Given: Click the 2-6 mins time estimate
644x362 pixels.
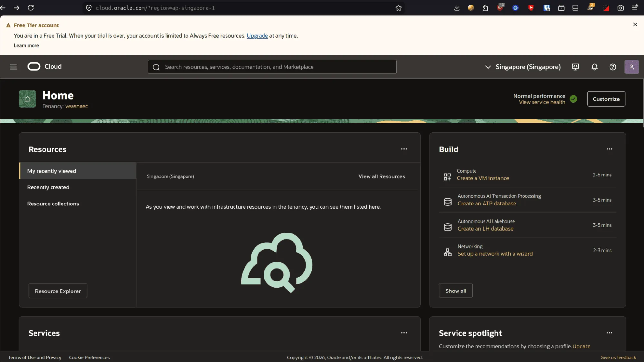Looking at the screenshot, I should [x=602, y=175].
